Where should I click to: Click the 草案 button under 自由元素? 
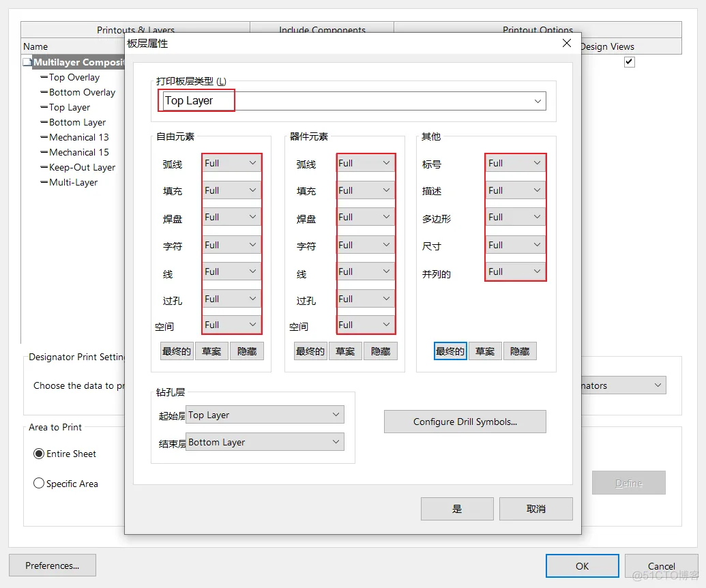[211, 351]
